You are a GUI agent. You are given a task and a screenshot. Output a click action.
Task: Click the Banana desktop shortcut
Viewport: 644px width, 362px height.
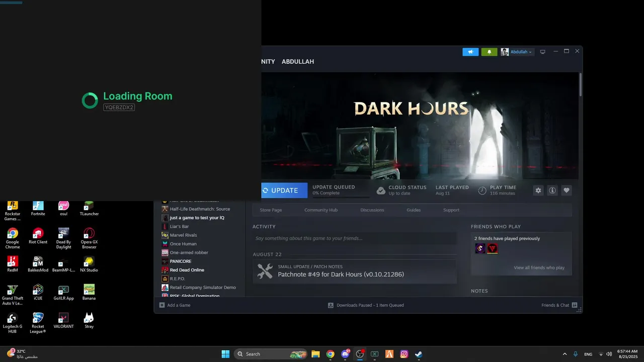(x=89, y=292)
